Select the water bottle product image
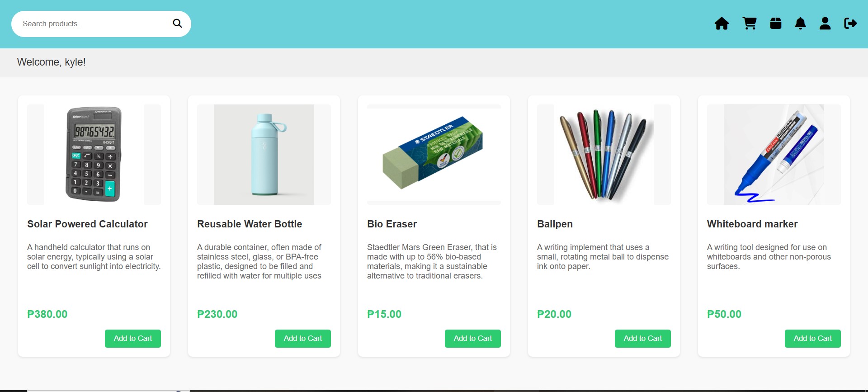The height and width of the screenshot is (392, 868). 264,155
